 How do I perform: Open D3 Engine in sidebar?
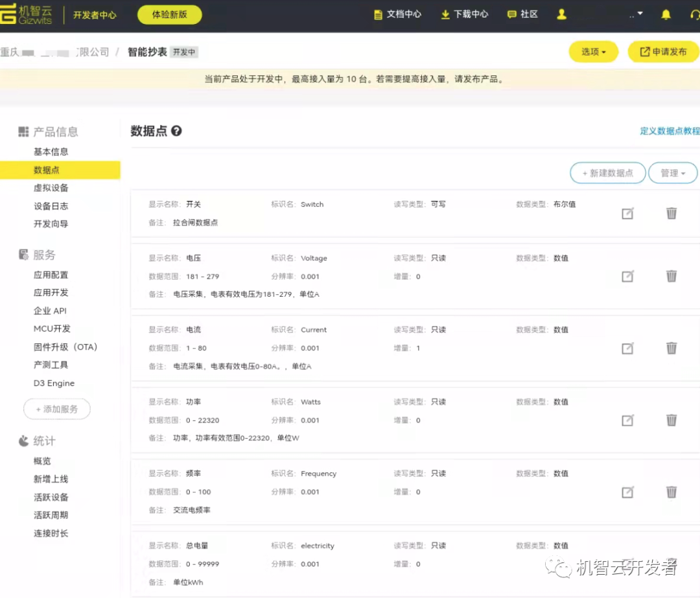[54, 384]
